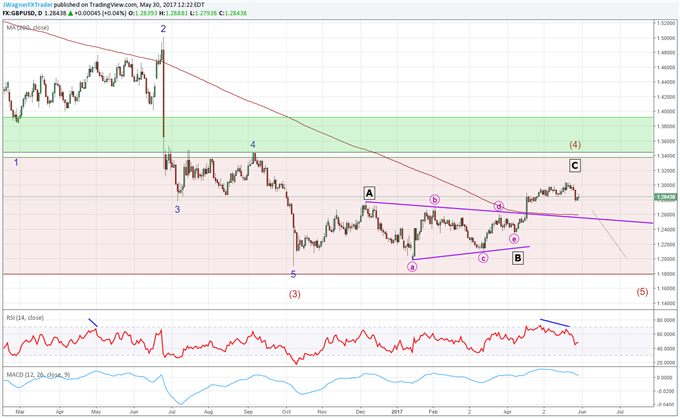
Task: Click the Nov label on time axis
Action: pos(322,411)
